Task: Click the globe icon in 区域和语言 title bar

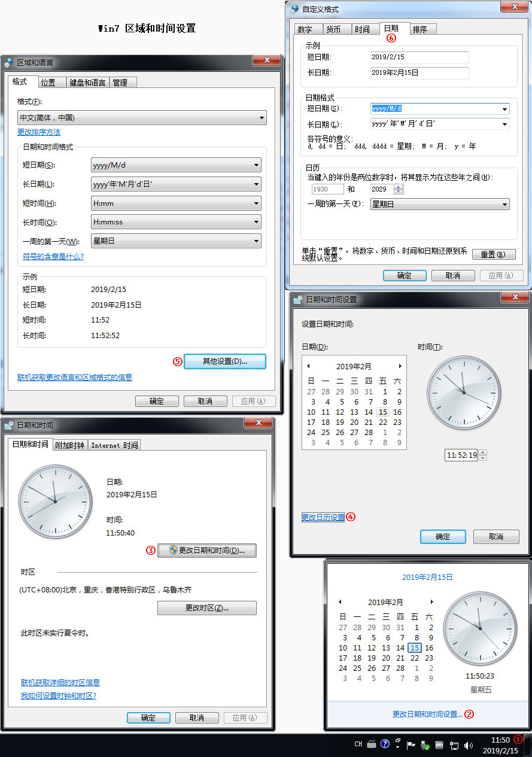Action: coord(9,63)
